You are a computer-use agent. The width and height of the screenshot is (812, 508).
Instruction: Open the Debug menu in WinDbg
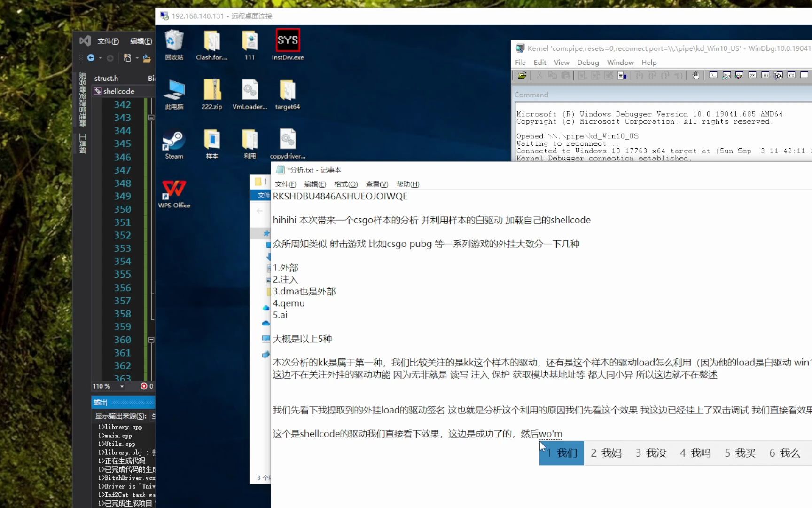tap(588, 62)
